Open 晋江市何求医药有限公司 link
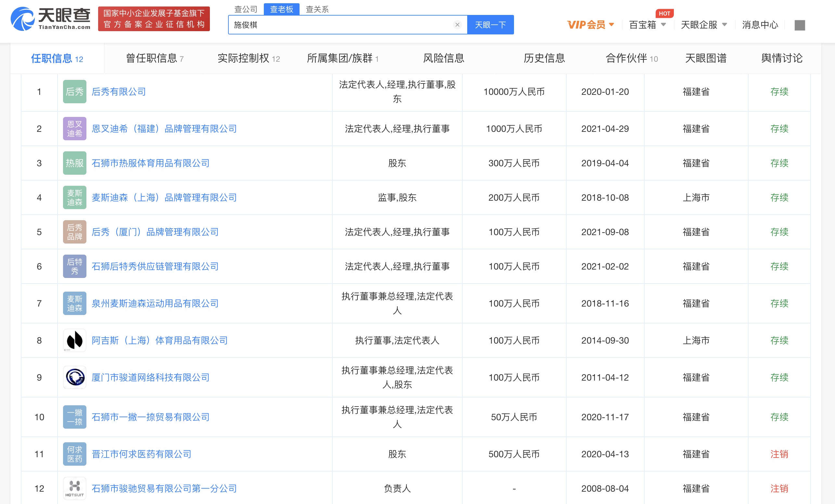 141,454
